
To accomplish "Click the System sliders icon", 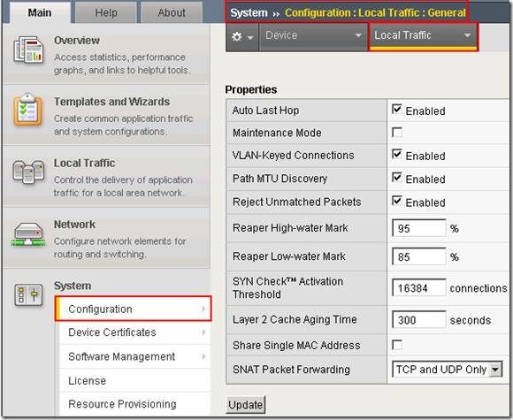I will 28,294.
